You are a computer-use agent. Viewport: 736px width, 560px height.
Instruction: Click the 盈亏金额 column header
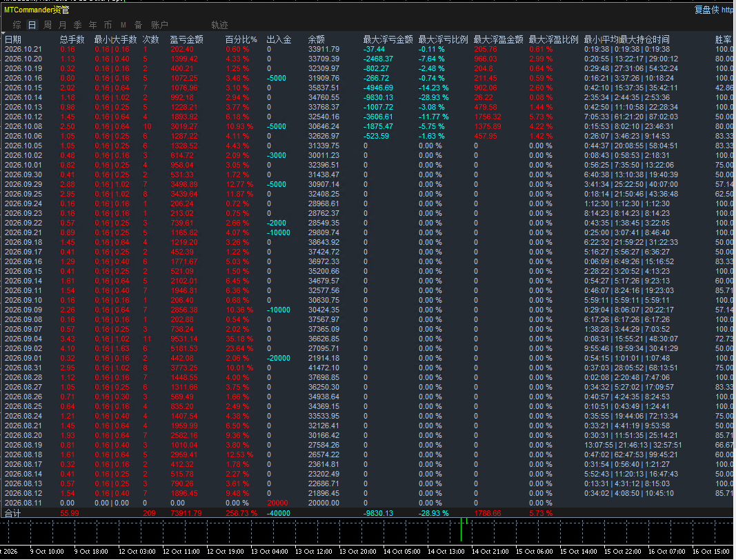tap(186, 39)
